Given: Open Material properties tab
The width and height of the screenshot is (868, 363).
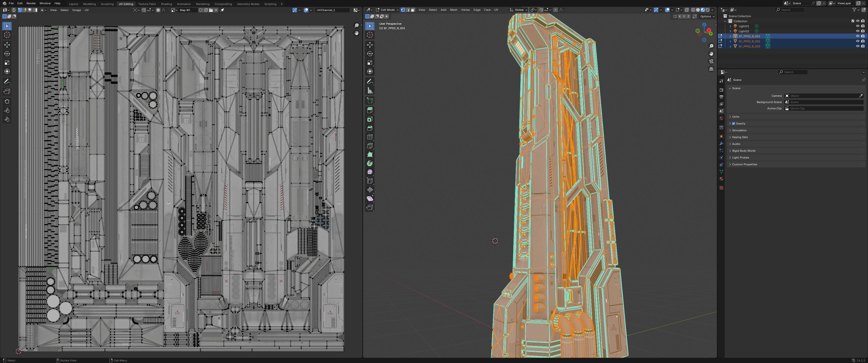Looking at the screenshot, I should click(x=721, y=179).
